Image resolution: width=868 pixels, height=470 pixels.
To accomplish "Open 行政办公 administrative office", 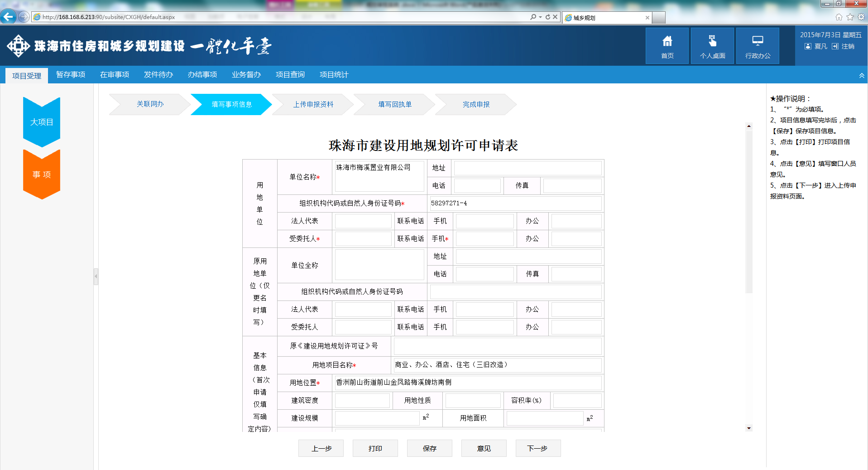I will pos(758,46).
